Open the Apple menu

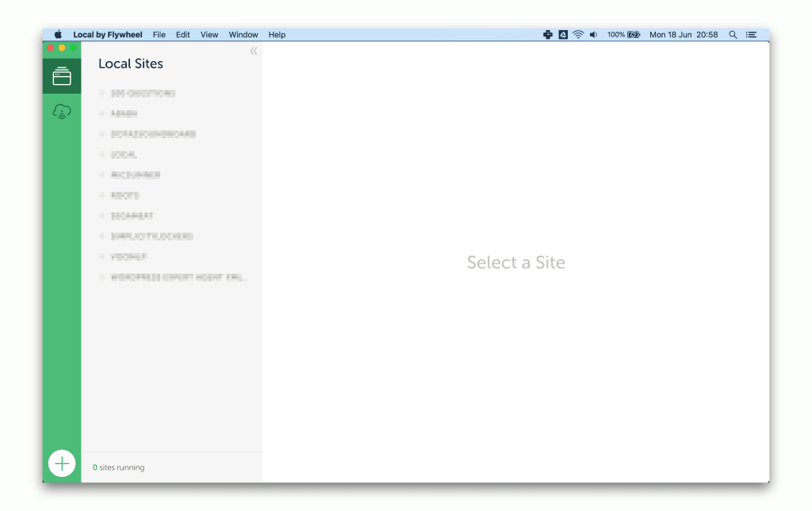point(58,35)
